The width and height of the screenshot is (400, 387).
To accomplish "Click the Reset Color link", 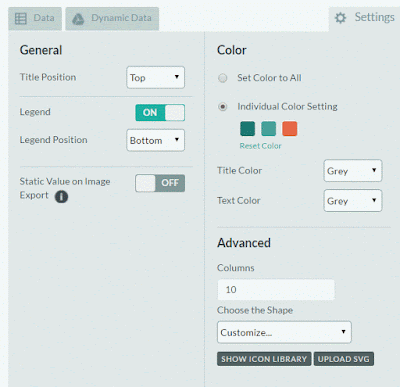I will click(260, 146).
